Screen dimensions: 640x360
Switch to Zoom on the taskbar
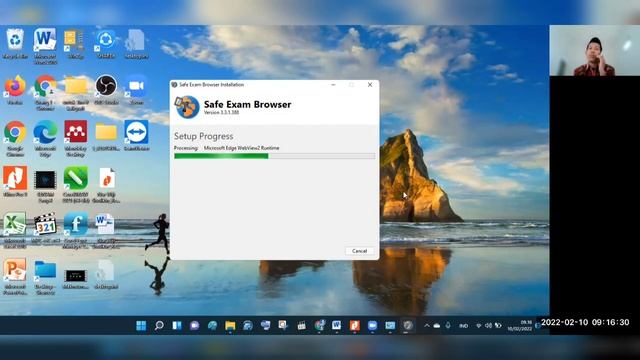pyautogui.click(x=372, y=325)
